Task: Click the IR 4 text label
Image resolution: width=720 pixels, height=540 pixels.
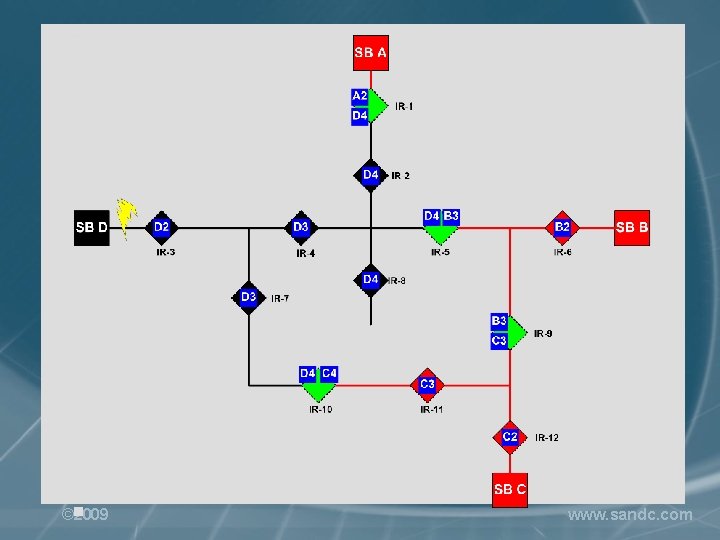Action: pyautogui.click(x=305, y=253)
